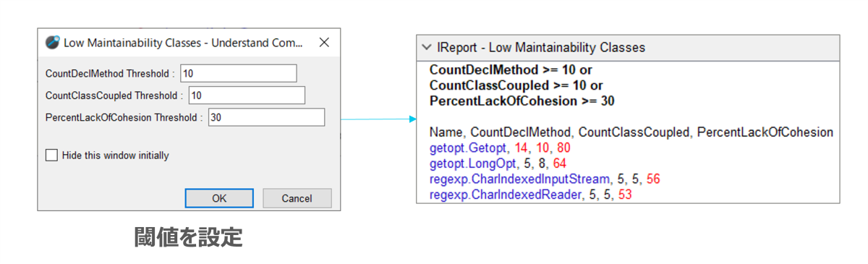The image size is (868, 264).
Task: Click the report column header line starting 'Name, CountDeclMethod'
Action: (631, 132)
